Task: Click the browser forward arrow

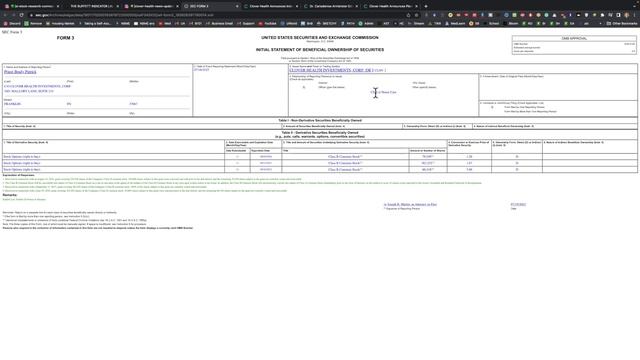Action: 13,15
